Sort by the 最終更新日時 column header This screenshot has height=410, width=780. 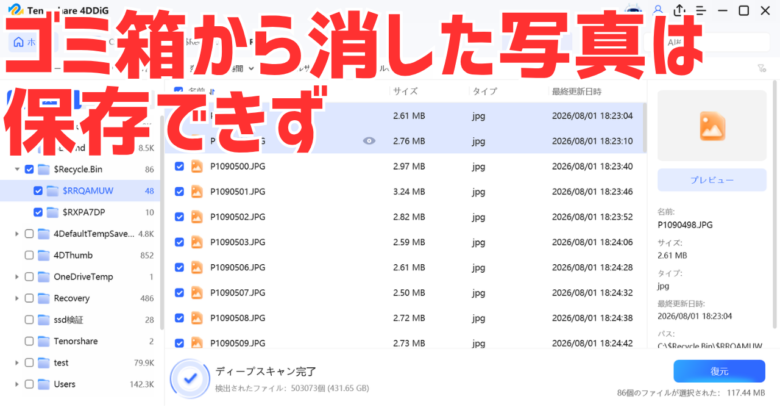[x=577, y=92]
